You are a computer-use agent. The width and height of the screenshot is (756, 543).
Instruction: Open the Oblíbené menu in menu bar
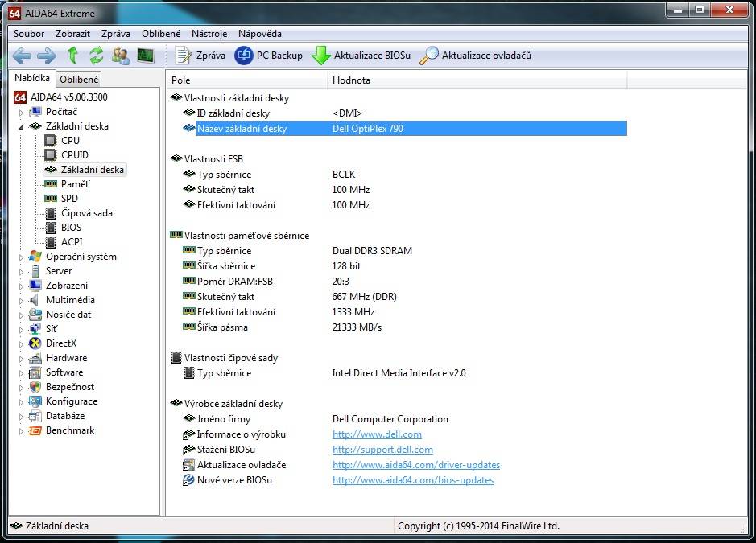(x=161, y=34)
